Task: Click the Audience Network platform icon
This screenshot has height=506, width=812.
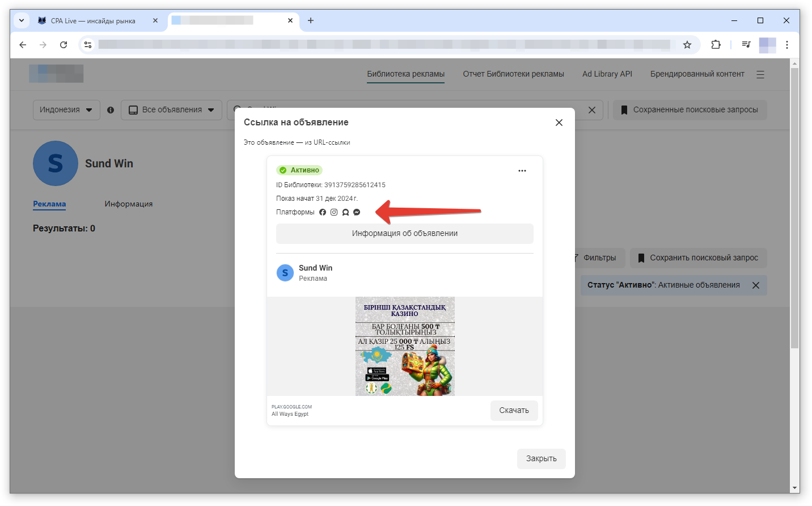Action: [x=345, y=212]
